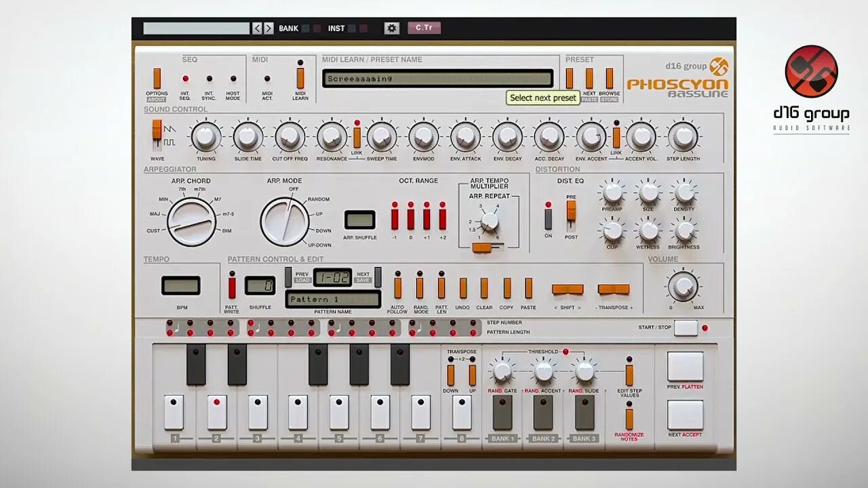868x488 pixels.
Task: Click the preset name display reading Screeaaaming
Action: point(437,79)
